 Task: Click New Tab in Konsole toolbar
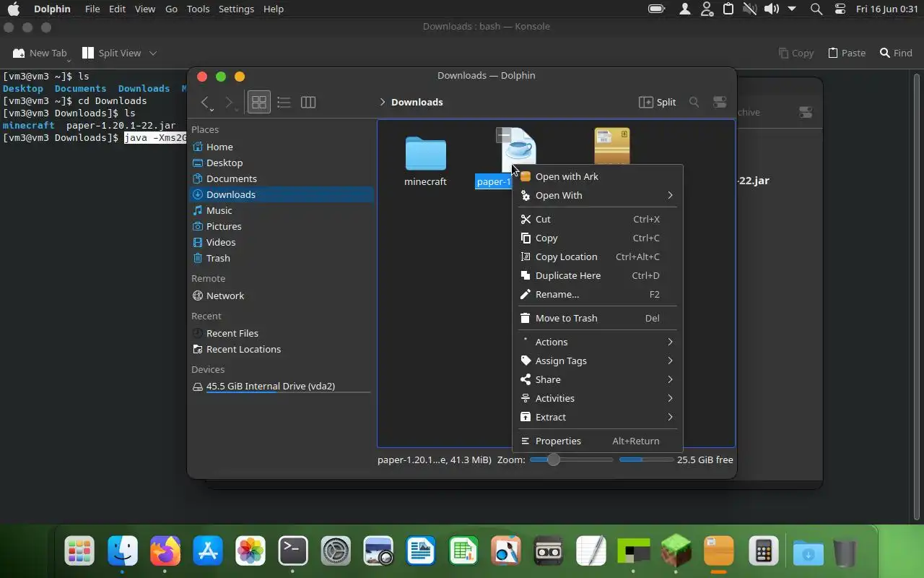click(40, 53)
